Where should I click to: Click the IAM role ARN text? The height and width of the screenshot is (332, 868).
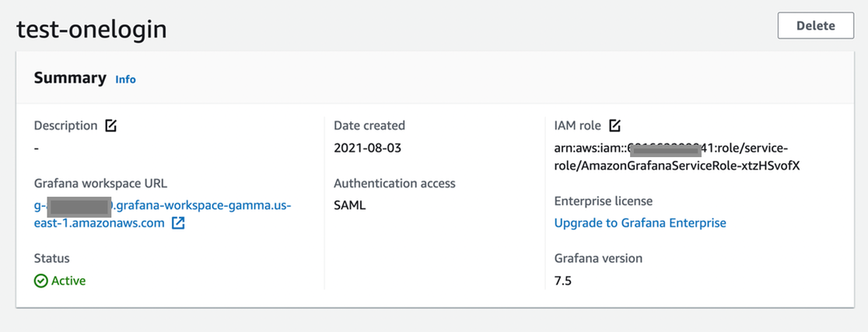pos(677,156)
